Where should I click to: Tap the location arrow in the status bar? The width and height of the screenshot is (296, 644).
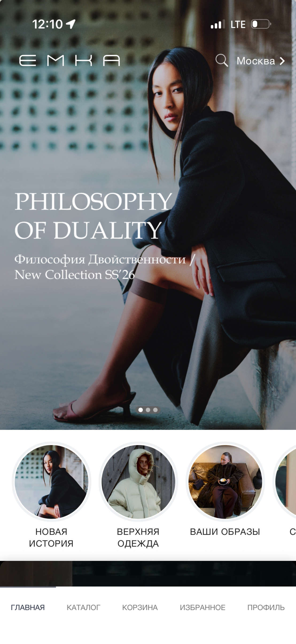pos(71,24)
